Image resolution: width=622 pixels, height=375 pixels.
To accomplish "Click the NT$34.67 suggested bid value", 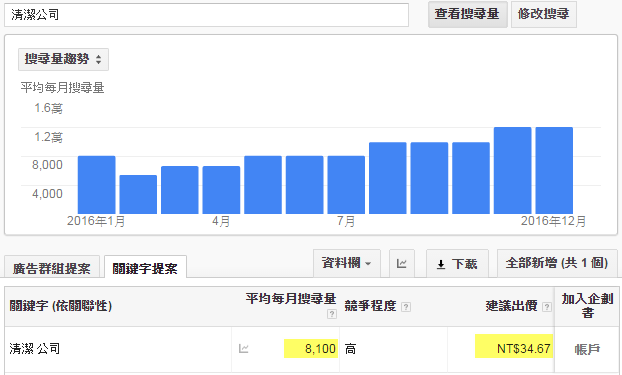I will click(x=524, y=349).
